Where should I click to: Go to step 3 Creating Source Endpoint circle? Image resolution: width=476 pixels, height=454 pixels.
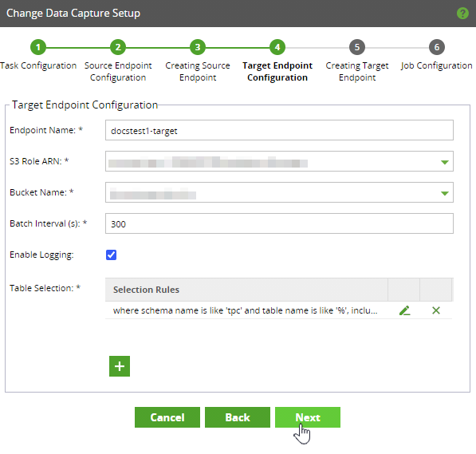198,47
